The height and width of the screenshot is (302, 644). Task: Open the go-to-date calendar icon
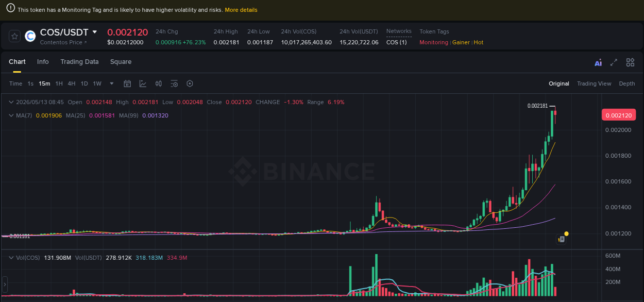click(127, 83)
